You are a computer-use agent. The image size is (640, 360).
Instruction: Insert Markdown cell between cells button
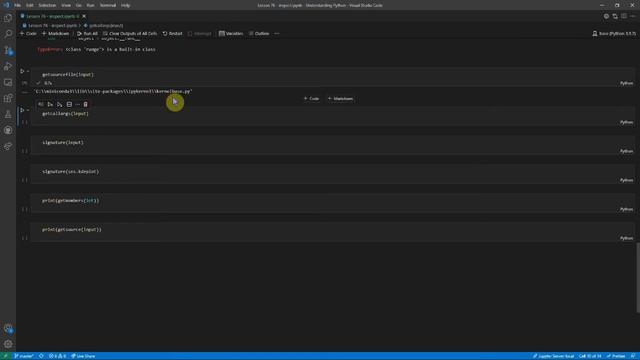pyautogui.click(x=340, y=99)
